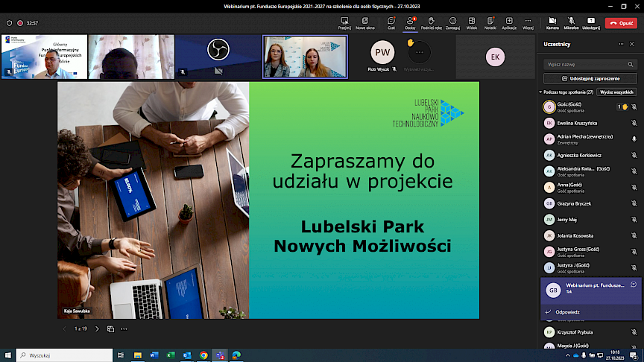
Task: Open File Explorer from taskbar
Action: click(x=138, y=355)
